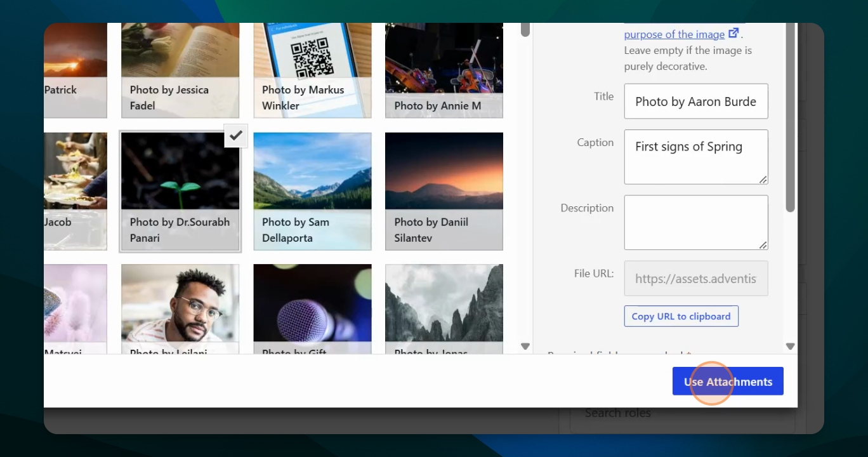Select the sunset photo by Patrick
868x457 pixels.
[76, 70]
